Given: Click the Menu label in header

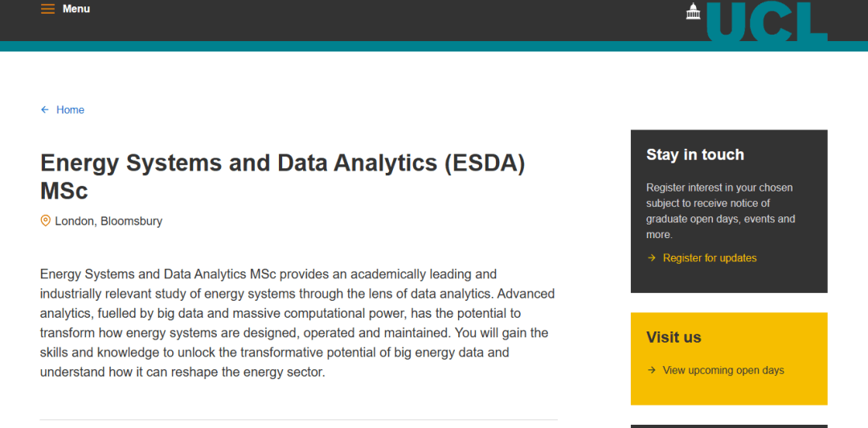Looking at the screenshot, I should pos(76,9).
